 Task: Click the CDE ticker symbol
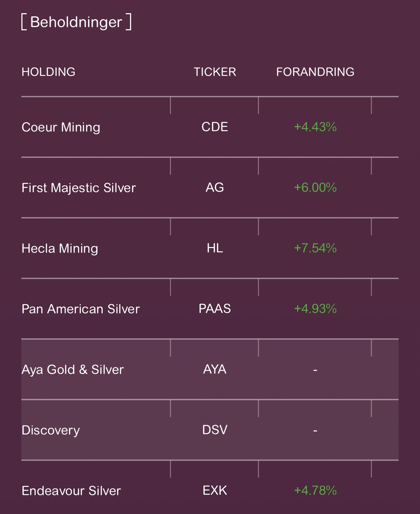tap(215, 127)
